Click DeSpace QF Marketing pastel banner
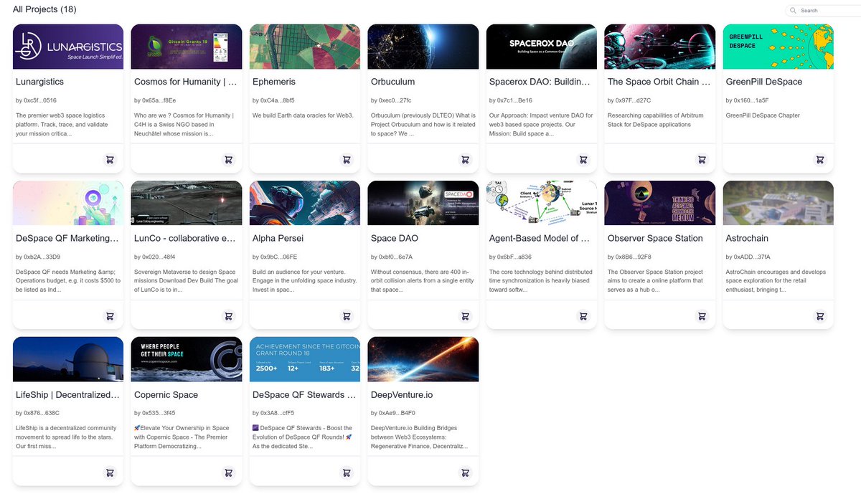 coord(68,203)
